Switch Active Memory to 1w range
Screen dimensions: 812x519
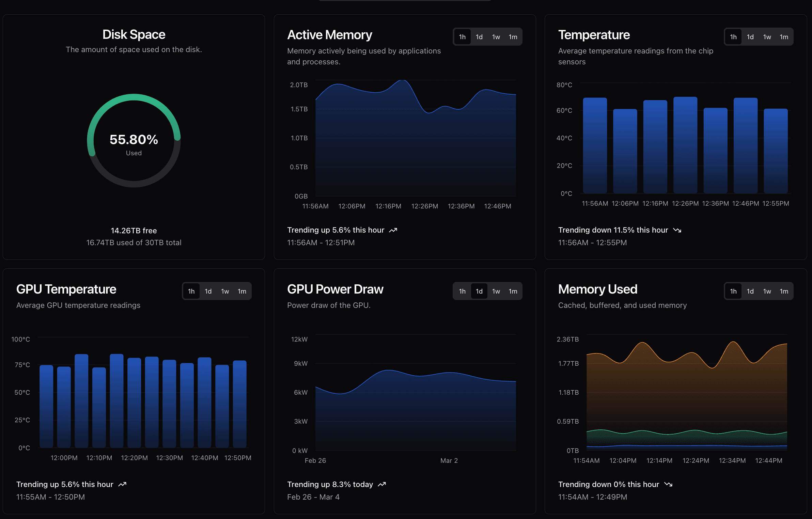tap(496, 36)
